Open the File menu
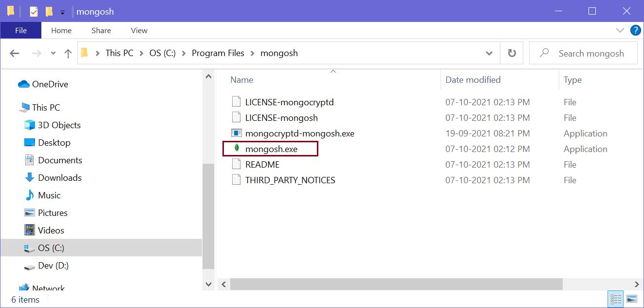This screenshot has width=644, height=308. click(20, 30)
